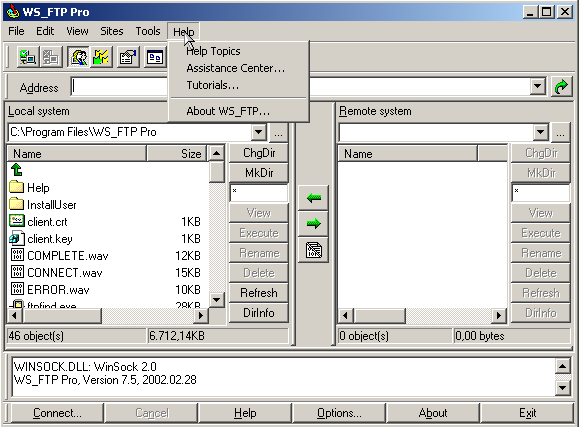Viewport: 579px width, 427px height.
Task: Click the bottom bar About button
Action: click(x=433, y=413)
